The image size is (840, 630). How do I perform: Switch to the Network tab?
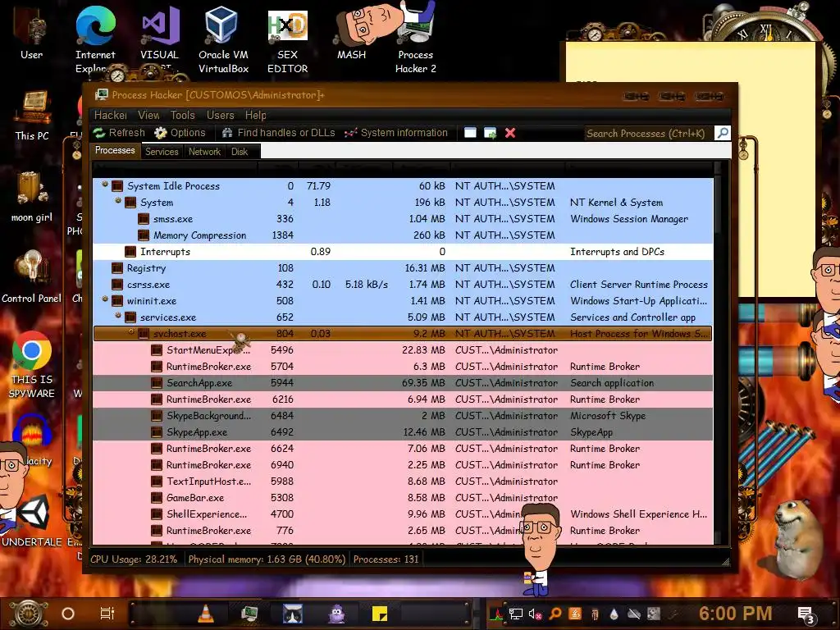(x=204, y=152)
